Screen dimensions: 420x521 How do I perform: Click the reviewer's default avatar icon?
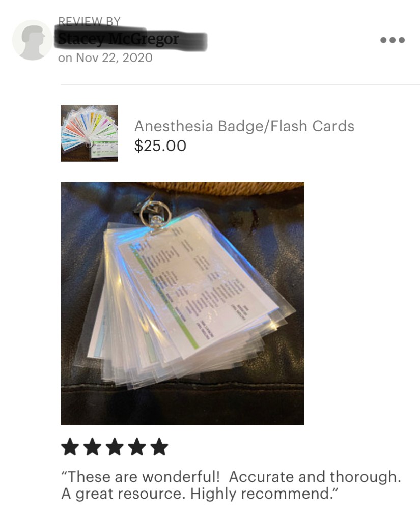[x=32, y=40]
